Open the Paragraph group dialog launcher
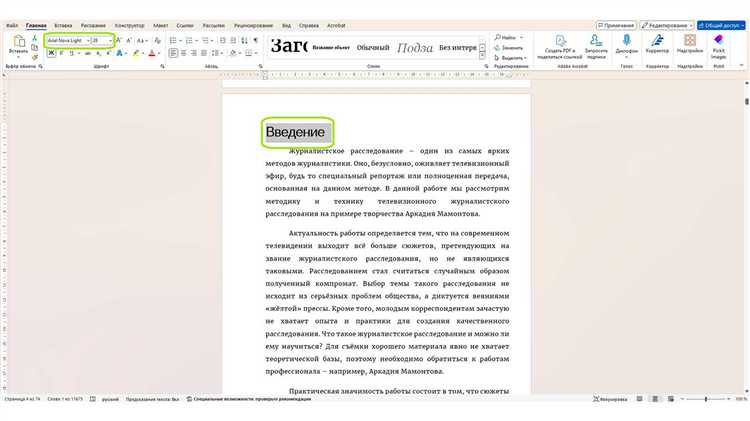 (261, 66)
